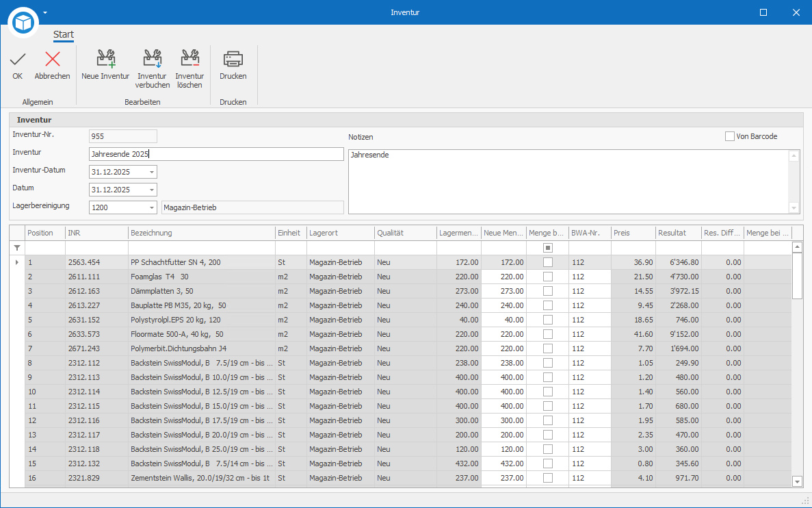Check Menge checkbox for Polymerbit.Dichtungsbahn row
This screenshot has height=508, width=812.
[x=548, y=348]
